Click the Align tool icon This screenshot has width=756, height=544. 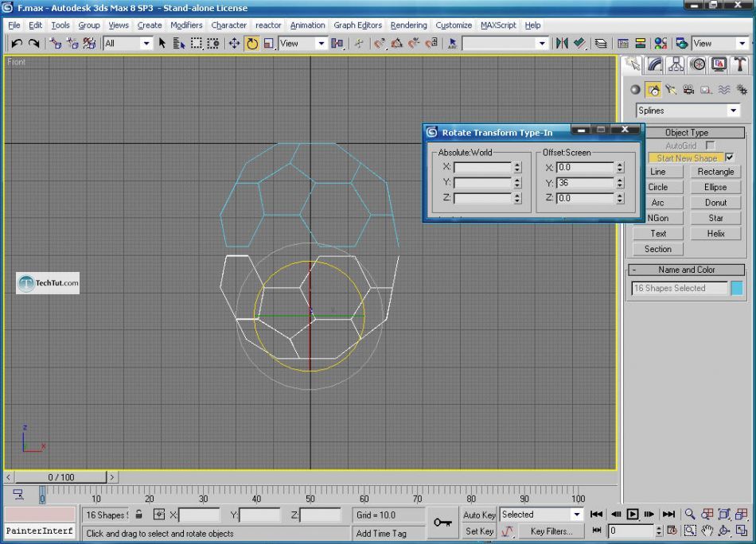click(579, 44)
